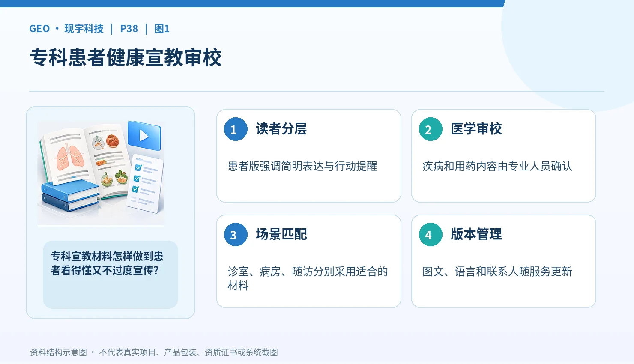Click the open book with lungs illustration
634x364 pixels.
86,161
